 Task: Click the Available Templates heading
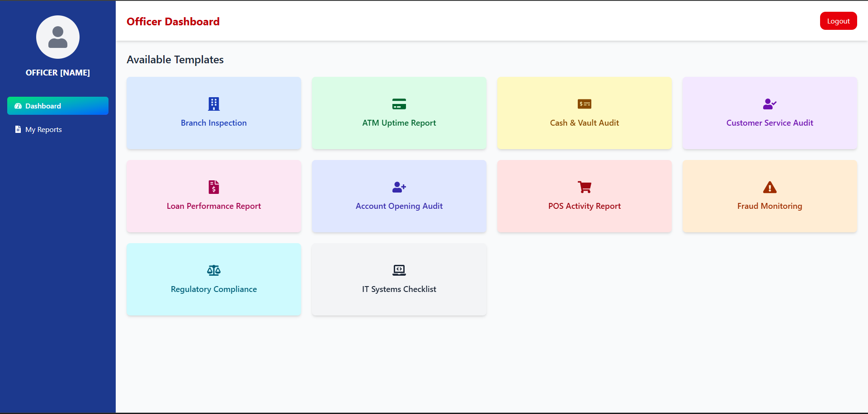pyautogui.click(x=175, y=60)
